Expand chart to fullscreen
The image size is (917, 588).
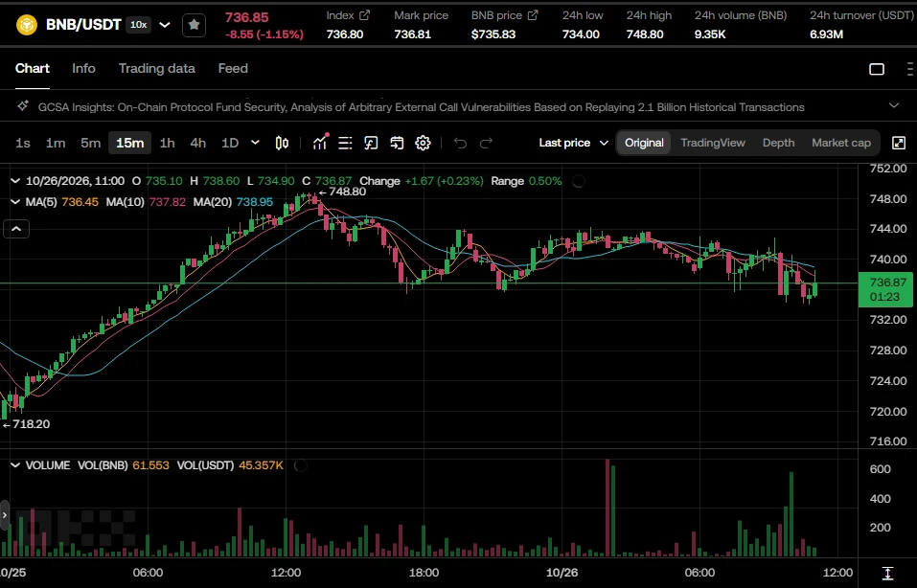point(899,144)
